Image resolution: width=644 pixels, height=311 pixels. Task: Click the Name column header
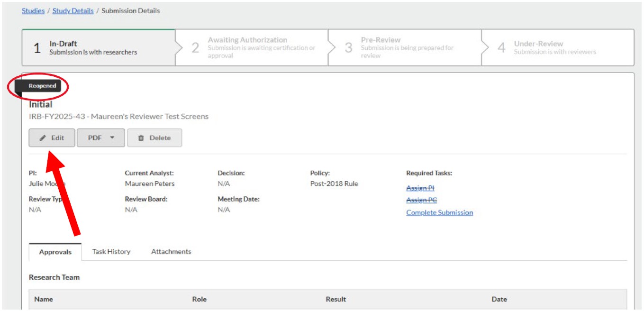coord(44,299)
